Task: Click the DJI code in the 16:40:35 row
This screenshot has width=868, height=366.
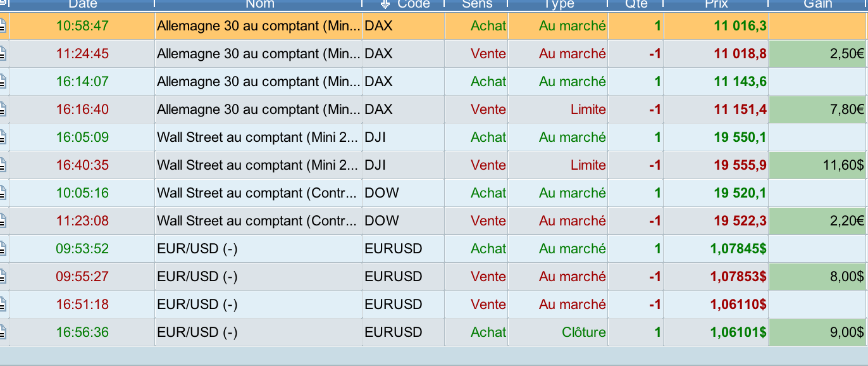Action: tap(375, 165)
